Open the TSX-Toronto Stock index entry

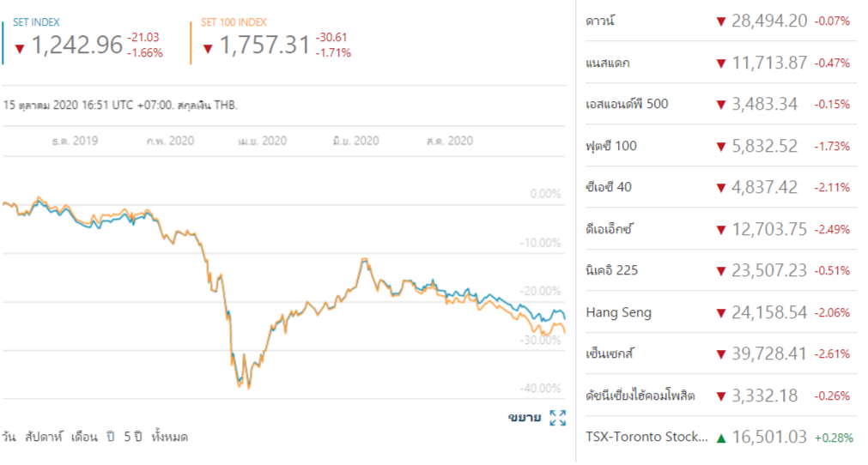pos(647,438)
